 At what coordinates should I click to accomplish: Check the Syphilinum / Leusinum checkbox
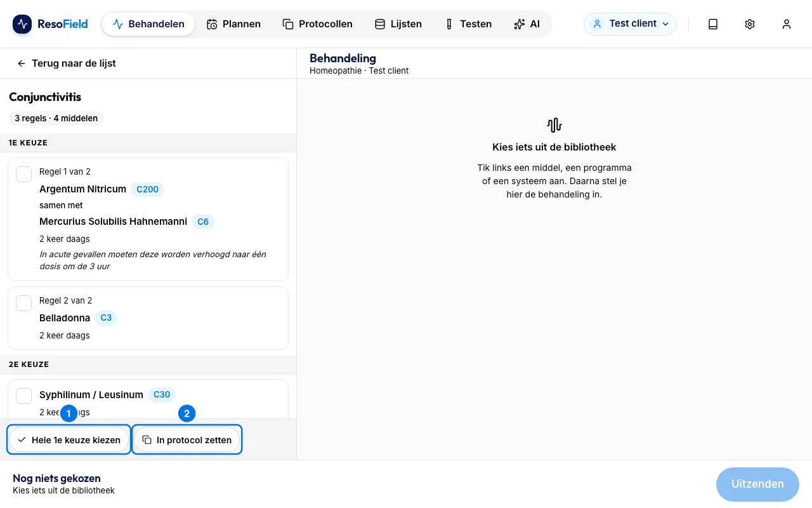[23, 396]
